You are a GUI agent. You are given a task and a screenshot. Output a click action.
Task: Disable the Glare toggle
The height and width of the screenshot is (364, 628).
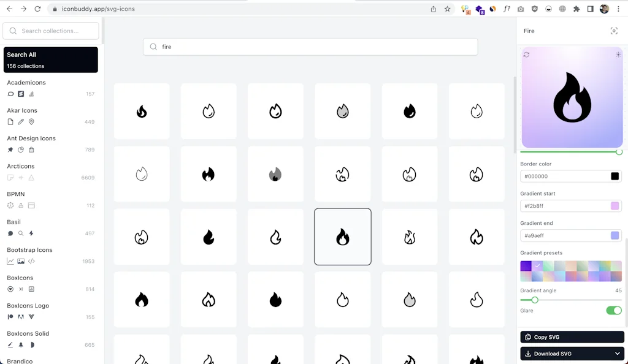click(x=614, y=311)
